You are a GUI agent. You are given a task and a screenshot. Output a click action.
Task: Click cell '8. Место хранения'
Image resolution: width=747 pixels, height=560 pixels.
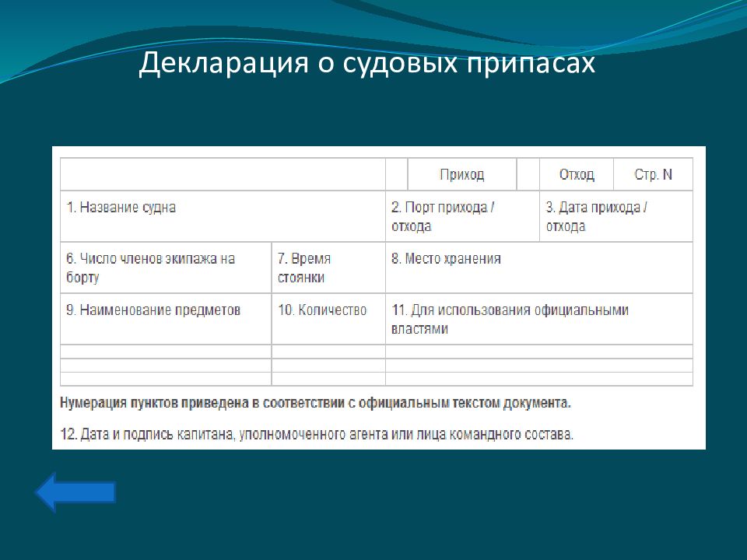(x=538, y=268)
